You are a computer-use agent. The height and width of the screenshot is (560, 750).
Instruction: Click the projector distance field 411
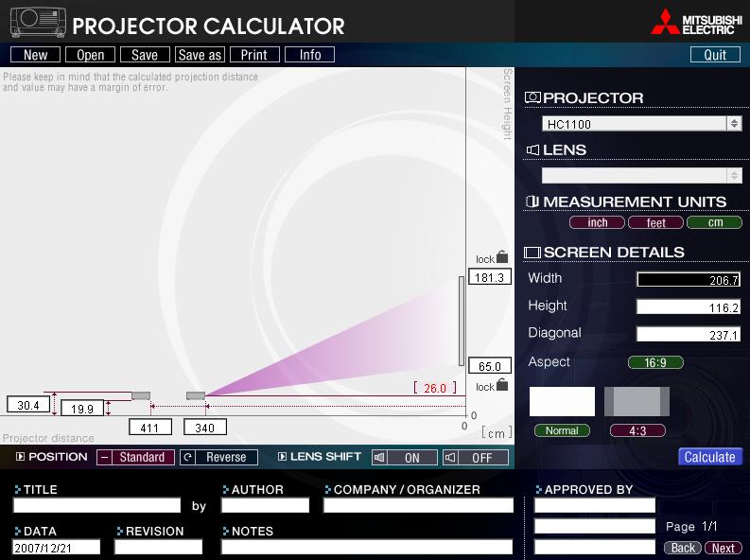click(x=150, y=428)
